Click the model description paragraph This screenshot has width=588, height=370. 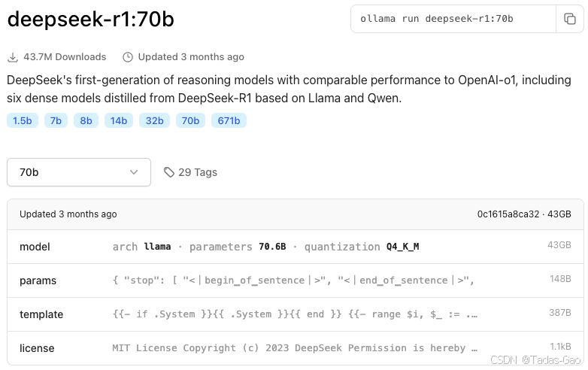(289, 89)
